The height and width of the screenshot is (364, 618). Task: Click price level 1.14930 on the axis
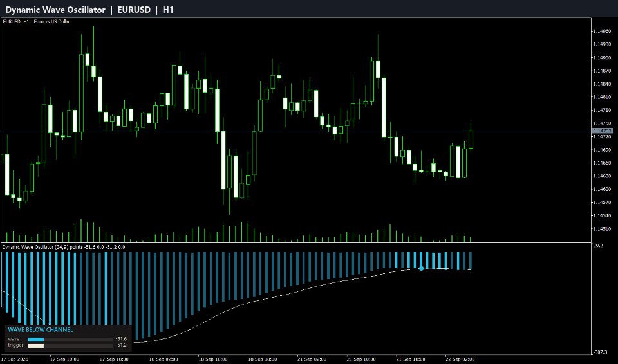point(602,44)
